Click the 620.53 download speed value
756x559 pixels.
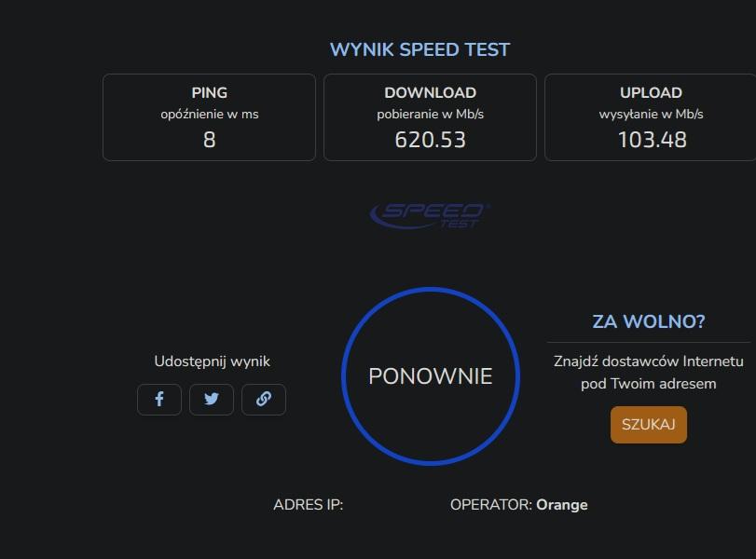[x=430, y=140]
